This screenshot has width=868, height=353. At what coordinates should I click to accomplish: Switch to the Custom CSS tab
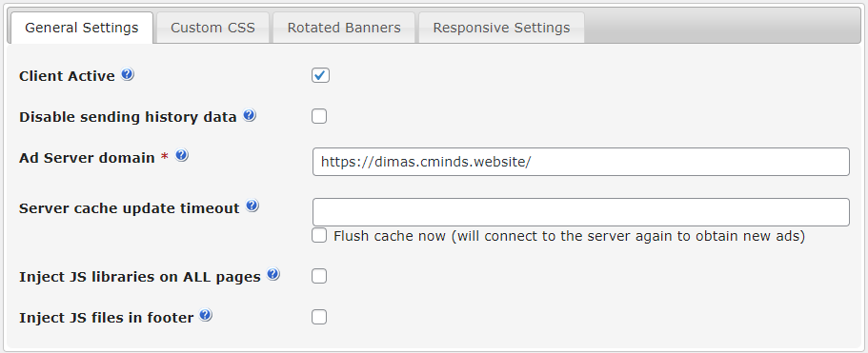tap(212, 28)
